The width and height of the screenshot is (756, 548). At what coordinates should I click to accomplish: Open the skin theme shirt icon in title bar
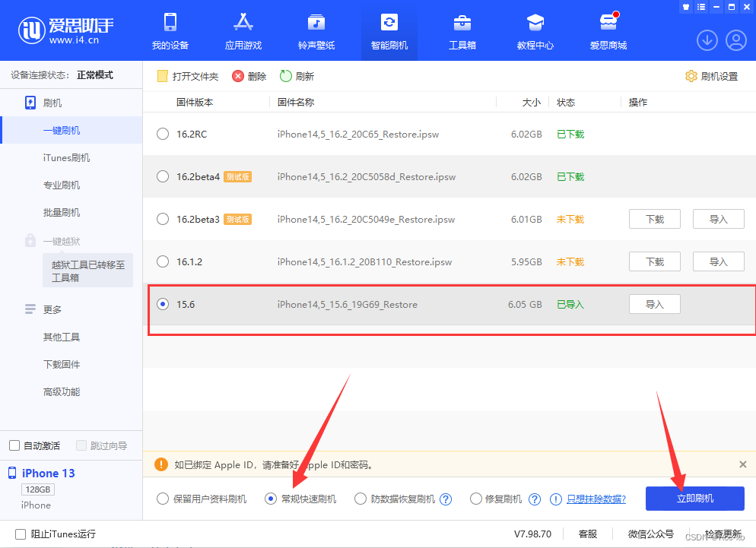click(x=686, y=7)
